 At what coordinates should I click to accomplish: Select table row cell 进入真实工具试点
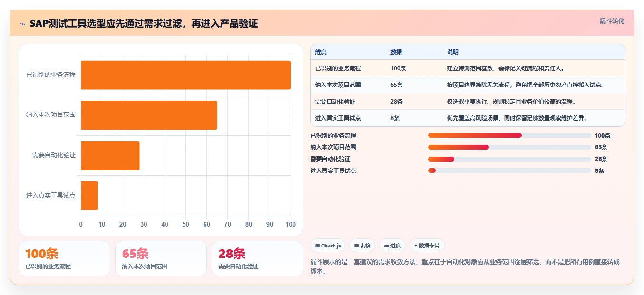tap(338, 118)
